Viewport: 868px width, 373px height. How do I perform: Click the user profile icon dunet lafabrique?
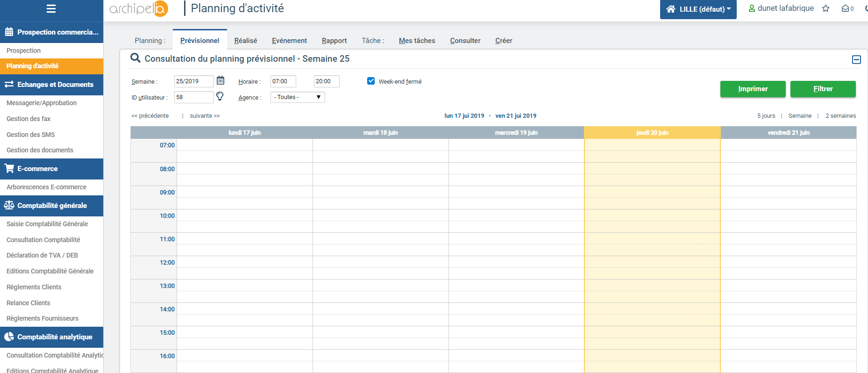tap(752, 8)
